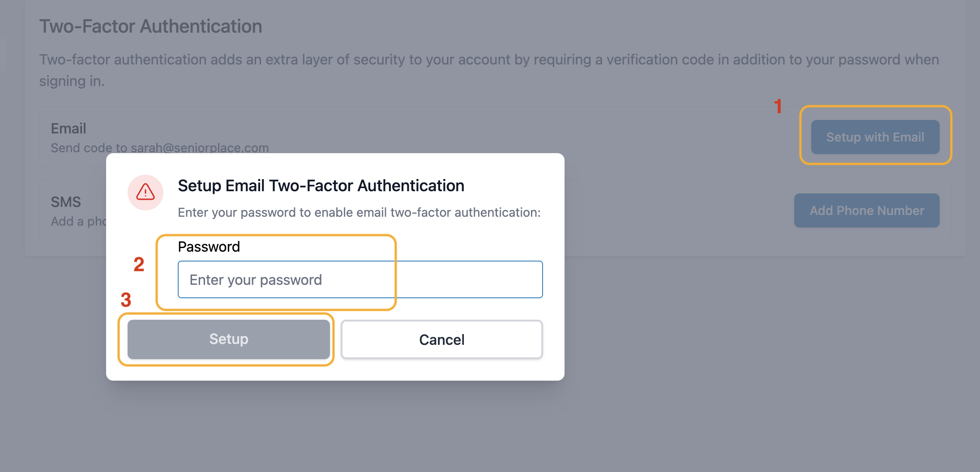Focus the Enter your password field
The width and height of the screenshot is (980, 472).
[360, 279]
